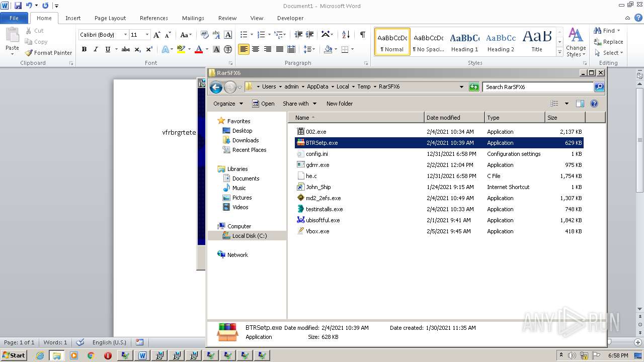This screenshot has height=362, width=644.
Task: Expand the Styles gallery more arrow
Action: click(x=559, y=52)
